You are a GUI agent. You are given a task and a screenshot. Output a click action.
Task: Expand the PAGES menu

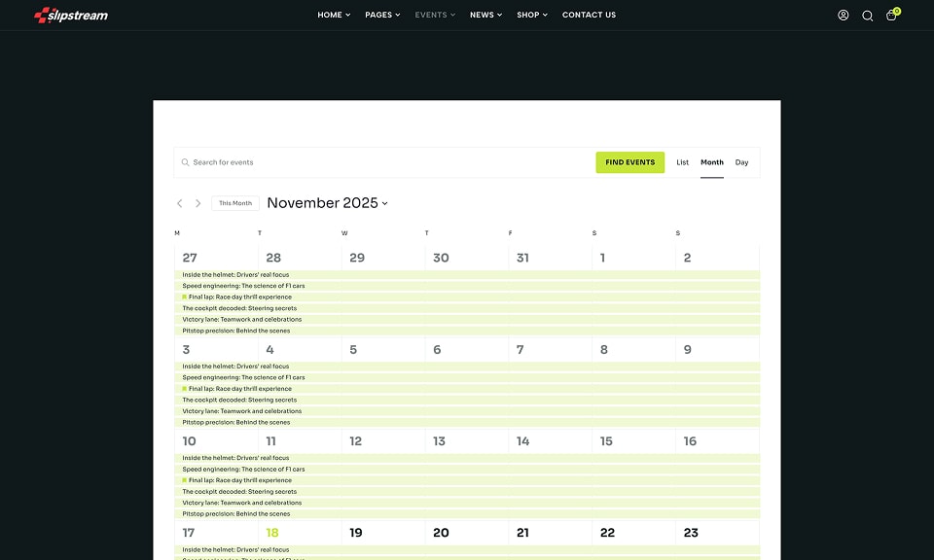[382, 15]
